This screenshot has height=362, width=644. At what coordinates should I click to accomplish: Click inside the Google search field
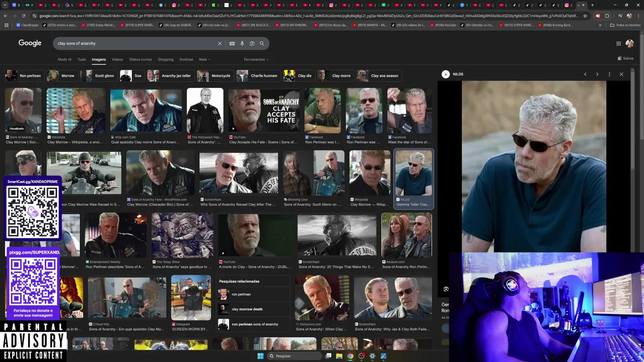136,43
